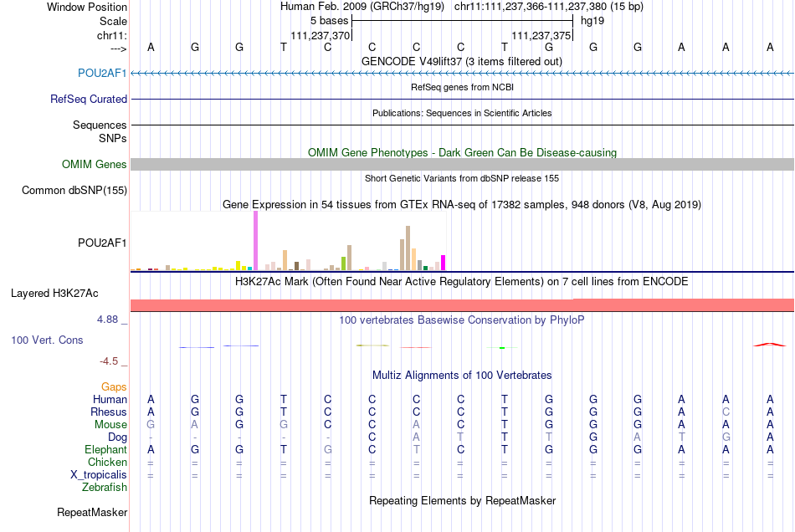Click the chr11:111,237,366-111,237,380 position text

click(549, 7)
